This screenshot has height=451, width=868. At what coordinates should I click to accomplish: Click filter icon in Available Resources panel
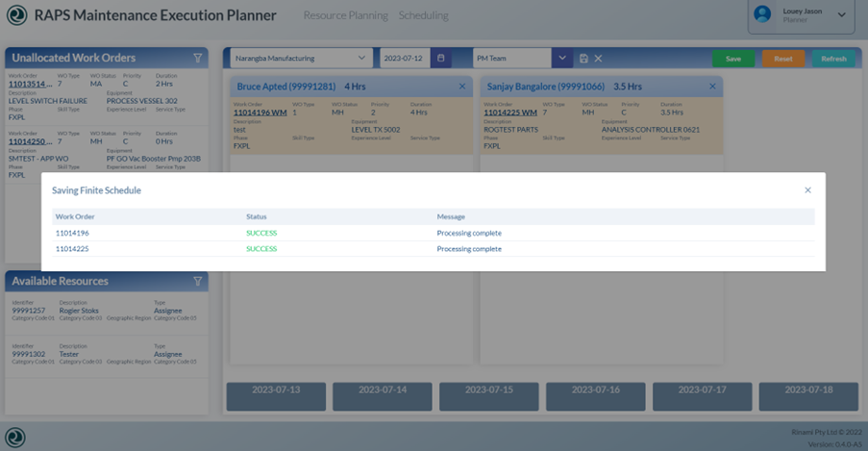(198, 282)
